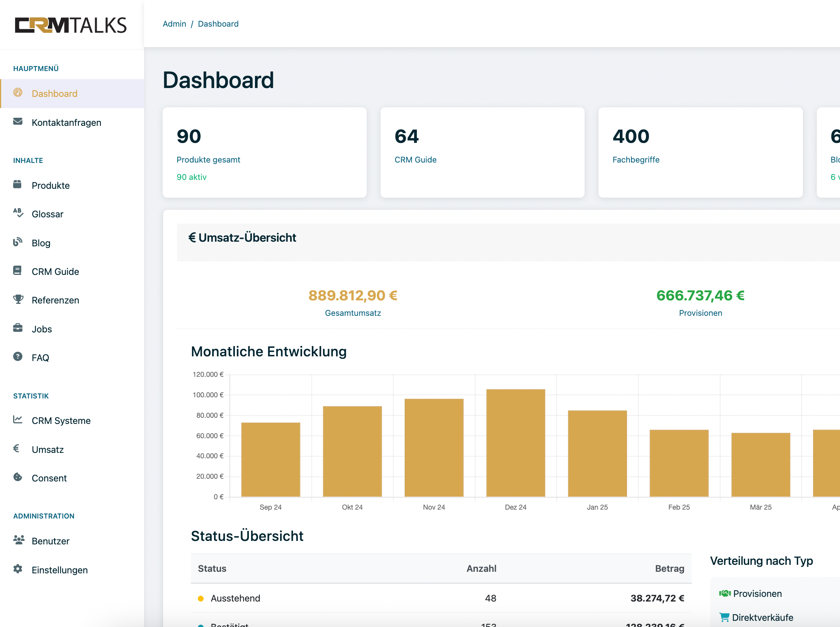Image resolution: width=840 pixels, height=627 pixels.
Task: Click the Status column header
Action: point(212,568)
